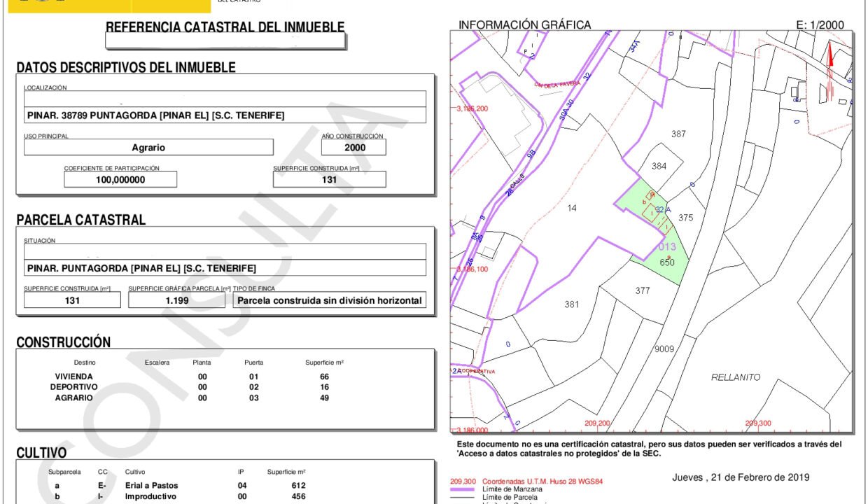Click parcel number 387 on the map

coord(678,134)
